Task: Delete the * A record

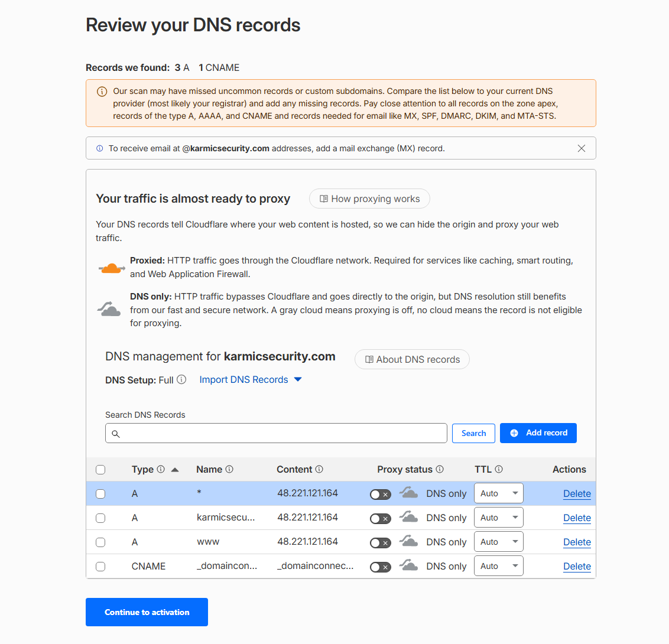Action: point(577,494)
